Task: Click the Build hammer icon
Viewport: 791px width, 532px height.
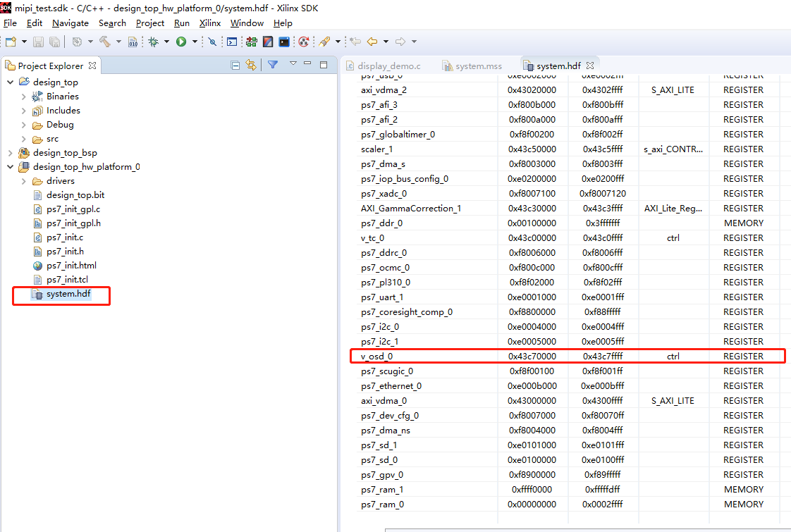Action: pyautogui.click(x=105, y=42)
